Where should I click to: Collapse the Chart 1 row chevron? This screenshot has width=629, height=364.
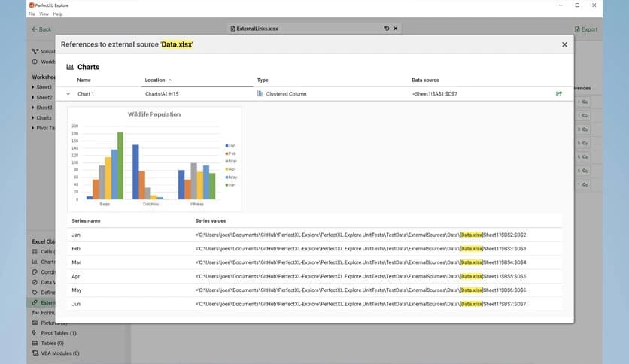point(68,94)
